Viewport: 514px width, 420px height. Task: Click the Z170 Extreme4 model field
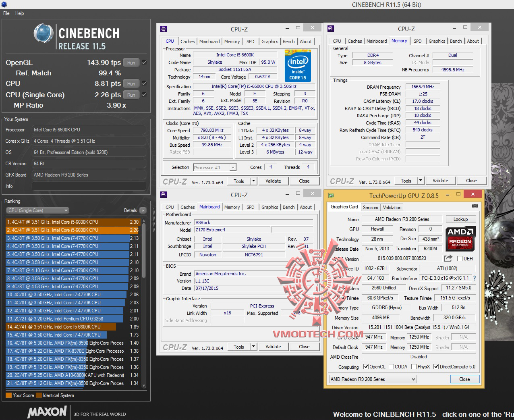[x=232, y=230]
